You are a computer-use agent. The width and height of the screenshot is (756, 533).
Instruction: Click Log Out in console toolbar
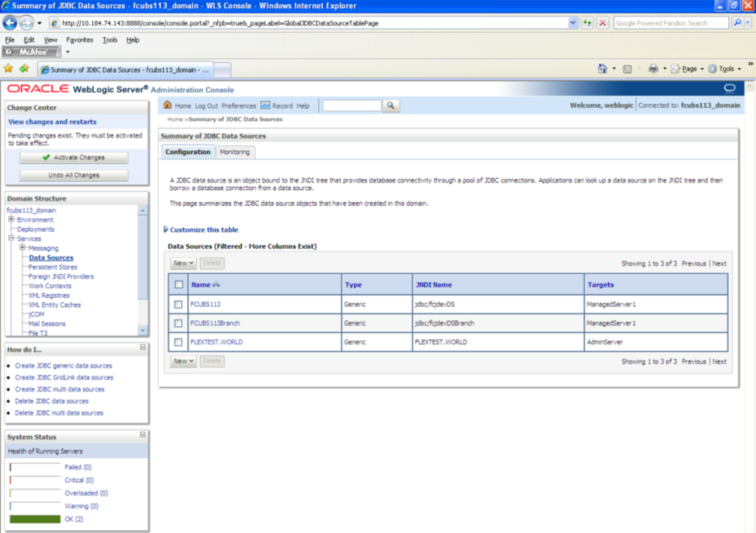pos(206,105)
